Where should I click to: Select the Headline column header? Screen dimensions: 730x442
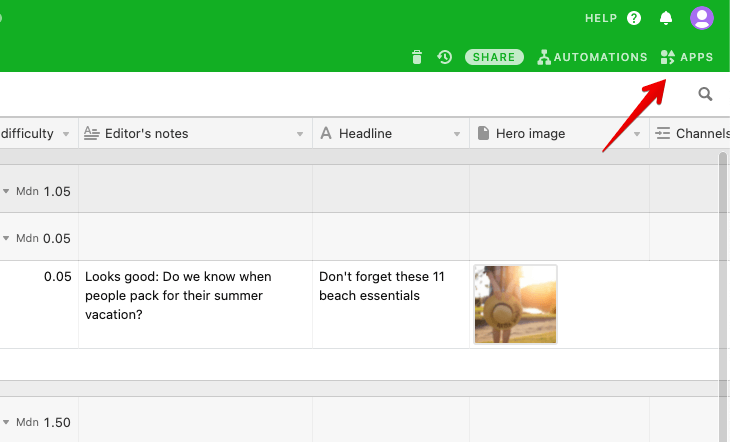coord(391,134)
